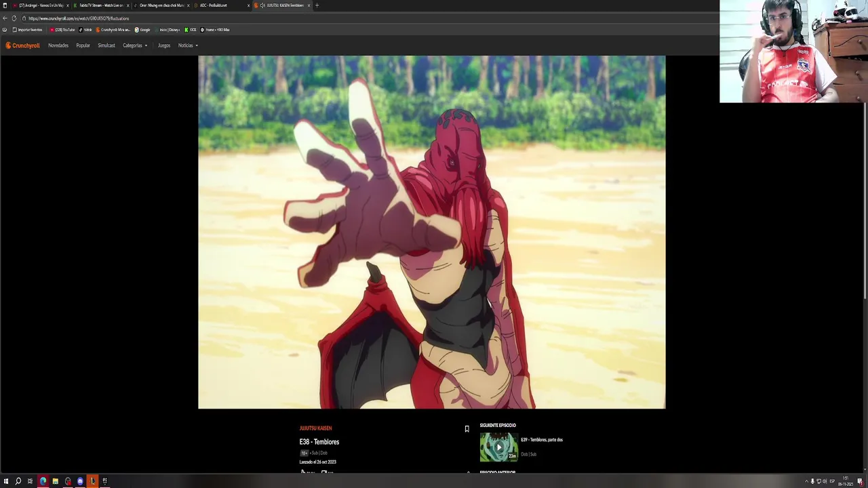868x488 pixels.
Task: Open the Importar favoritos bookmark
Action: [x=27, y=30]
